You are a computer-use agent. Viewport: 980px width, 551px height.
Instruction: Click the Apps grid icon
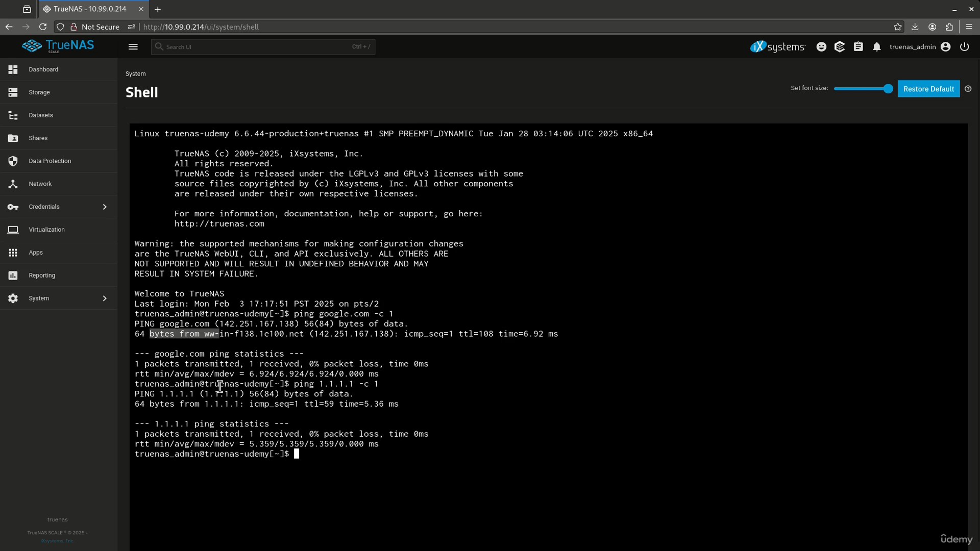pyautogui.click(x=13, y=253)
